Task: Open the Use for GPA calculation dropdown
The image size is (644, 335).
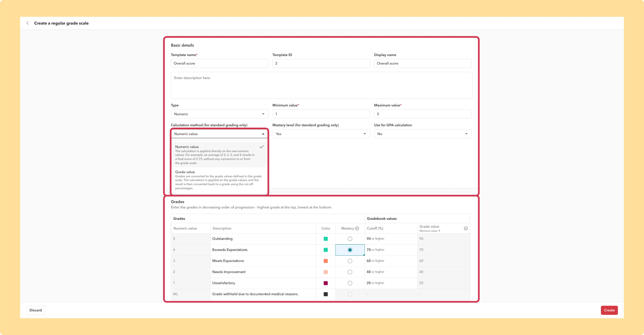Action: point(423,134)
